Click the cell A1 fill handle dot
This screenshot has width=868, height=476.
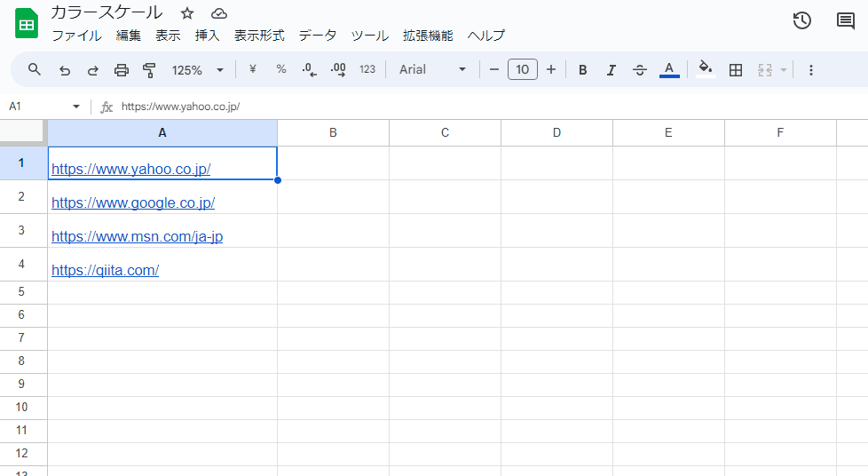coord(277,180)
